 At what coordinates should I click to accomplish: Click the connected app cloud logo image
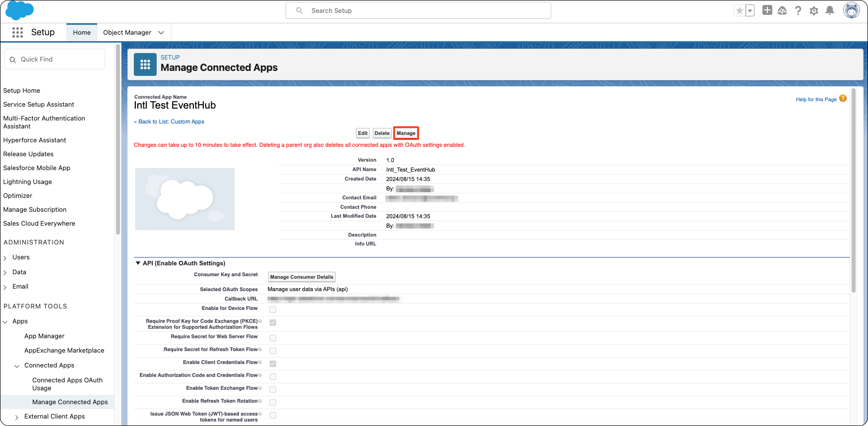pyautogui.click(x=185, y=199)
